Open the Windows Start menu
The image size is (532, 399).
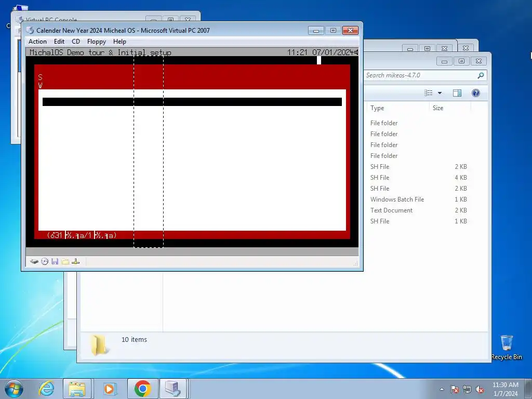point(14,389)
